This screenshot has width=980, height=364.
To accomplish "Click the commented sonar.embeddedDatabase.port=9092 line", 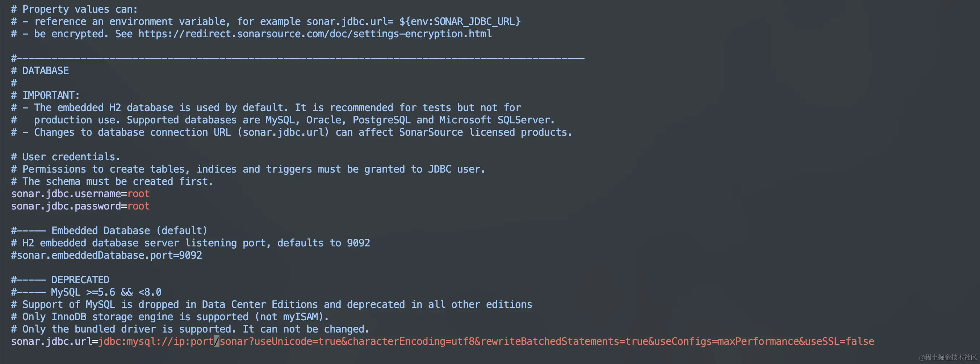I will coord(106,255).
